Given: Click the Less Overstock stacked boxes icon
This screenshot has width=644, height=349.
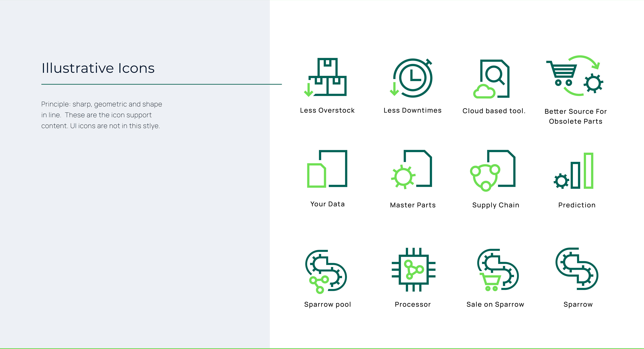Looking at the screenshot, I should tap(325, 77).
